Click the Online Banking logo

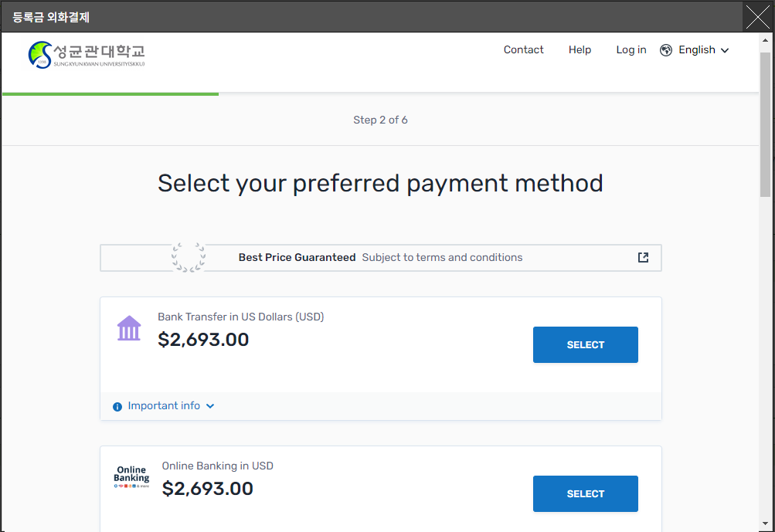click(x=131, y=479)
